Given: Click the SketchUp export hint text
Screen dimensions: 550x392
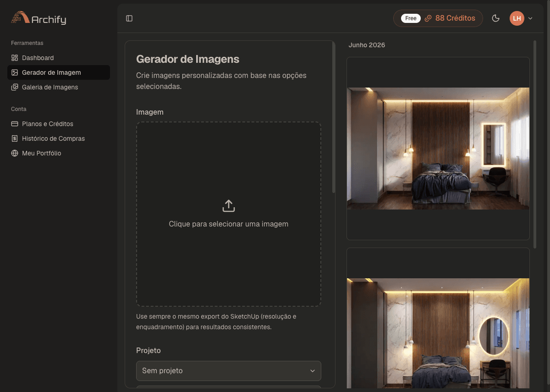Looking at the screenshot, I should [x=216, y=322].
